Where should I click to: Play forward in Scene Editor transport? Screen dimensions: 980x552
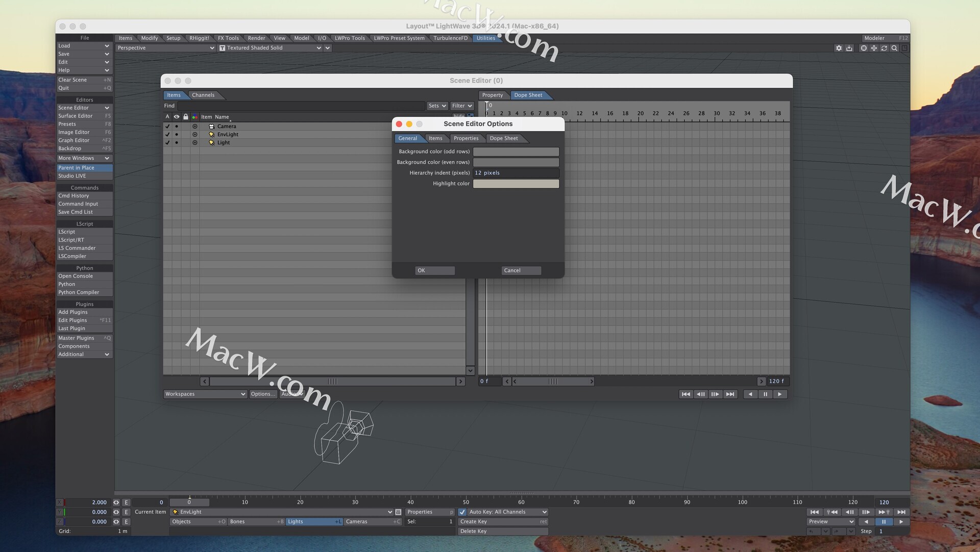coord(779,394)
